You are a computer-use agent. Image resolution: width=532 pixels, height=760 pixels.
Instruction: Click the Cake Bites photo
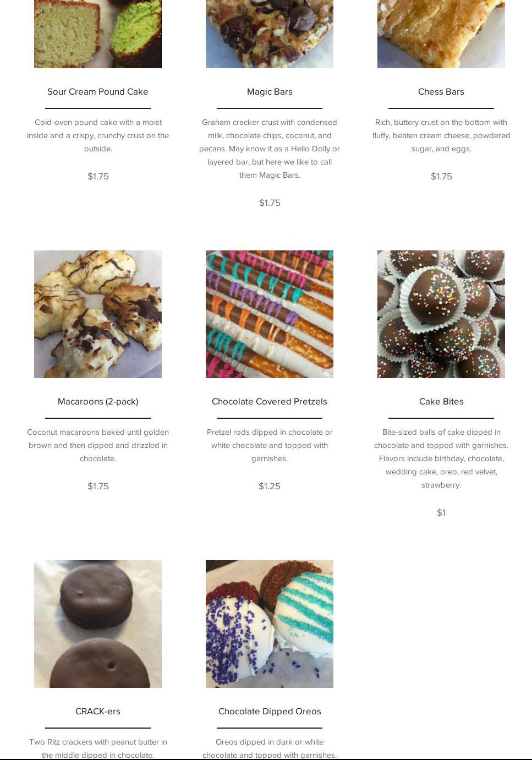click(441, 314)
